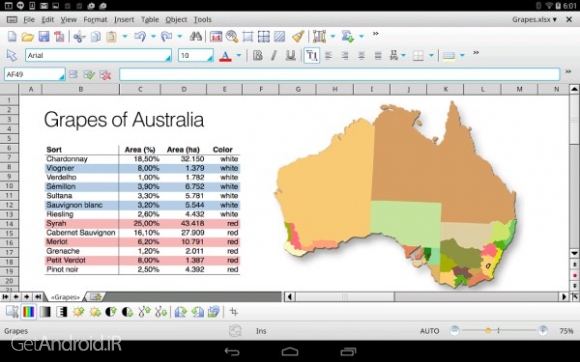Open the Edit menu
The image size is (580, 362).
pyautogui.click(x=47, y=20)
